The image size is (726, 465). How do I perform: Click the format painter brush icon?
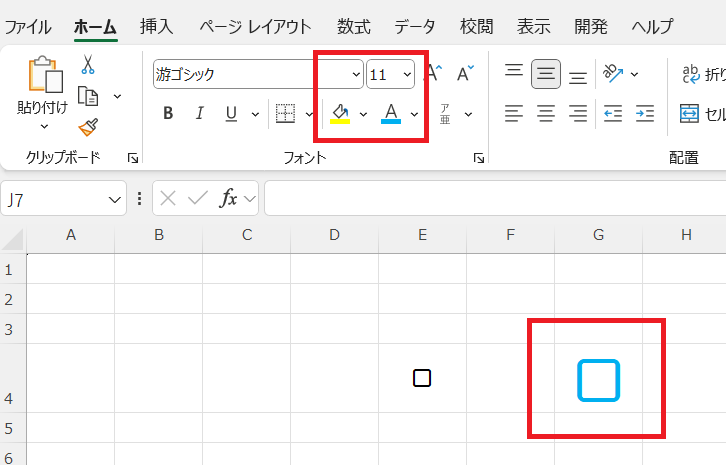click(88, 126)
